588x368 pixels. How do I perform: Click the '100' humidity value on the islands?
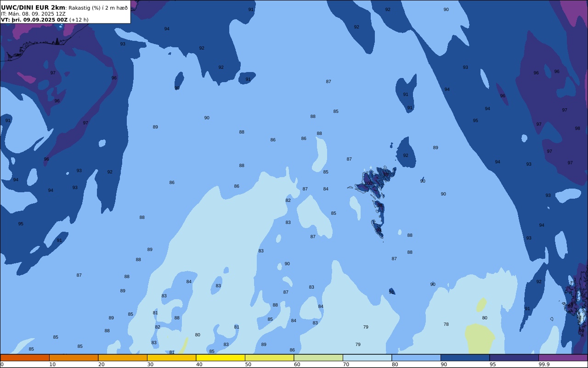pyautogui.click(x=368, y=184)
